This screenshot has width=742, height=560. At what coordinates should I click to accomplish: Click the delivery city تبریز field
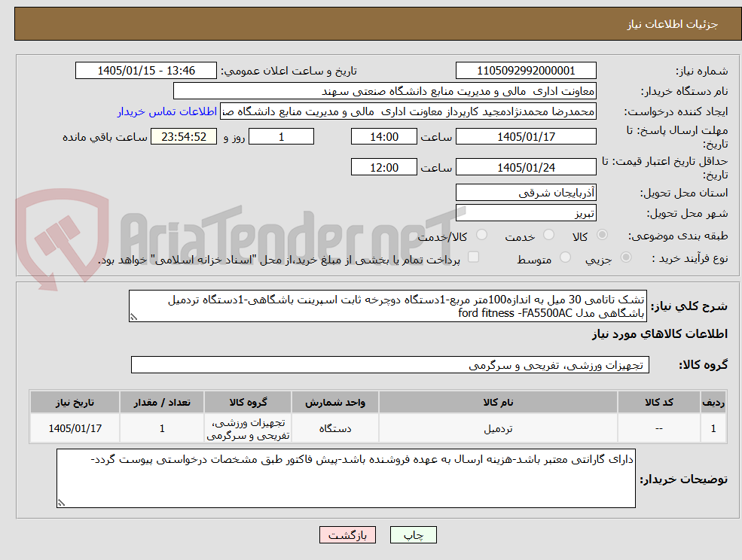point(526,213)
